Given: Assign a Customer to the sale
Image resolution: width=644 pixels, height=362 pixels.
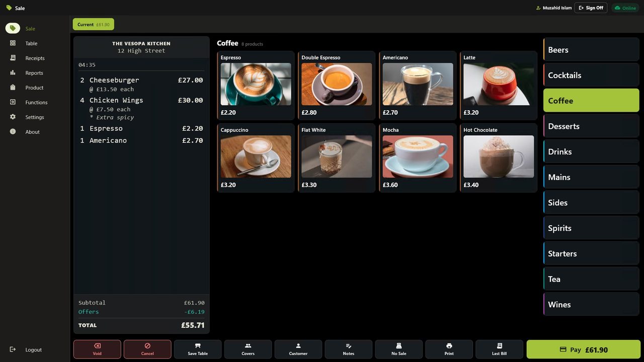Looking at the screenshot, I should pyautogui.click(x=298, y=349).
